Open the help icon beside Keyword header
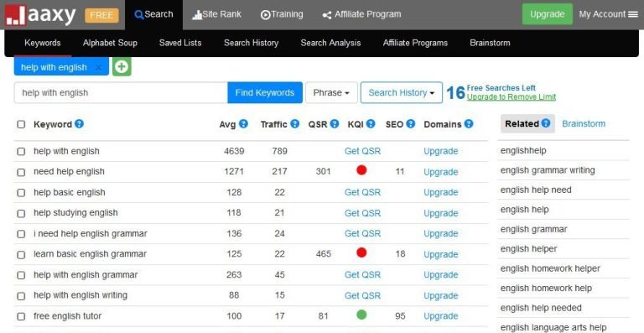The image size is (644, 333). point(80,123)
